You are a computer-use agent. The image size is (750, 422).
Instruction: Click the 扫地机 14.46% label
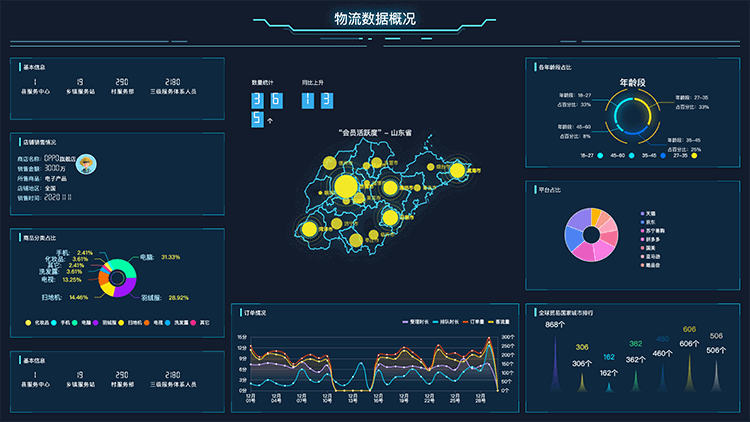65,297
